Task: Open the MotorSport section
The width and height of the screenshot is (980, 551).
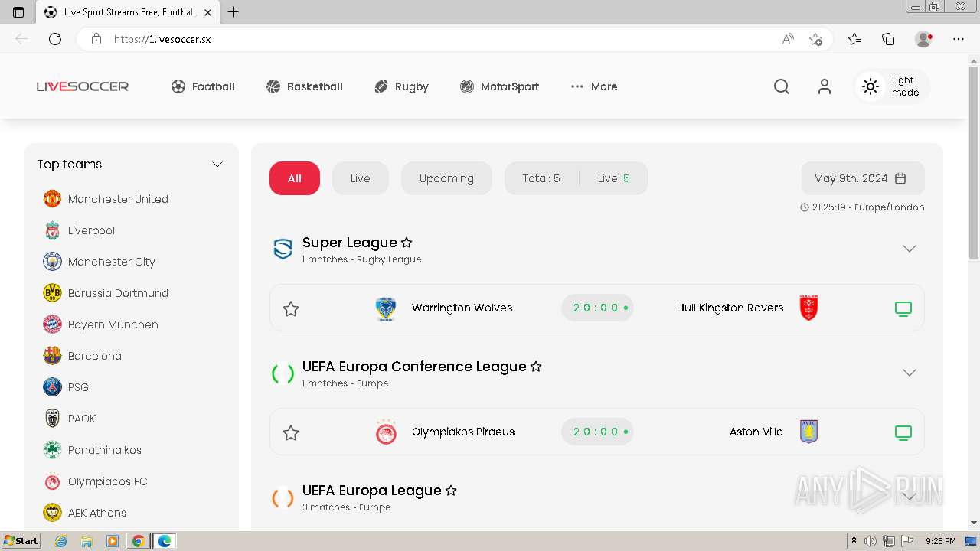Action: click(499, 86)
